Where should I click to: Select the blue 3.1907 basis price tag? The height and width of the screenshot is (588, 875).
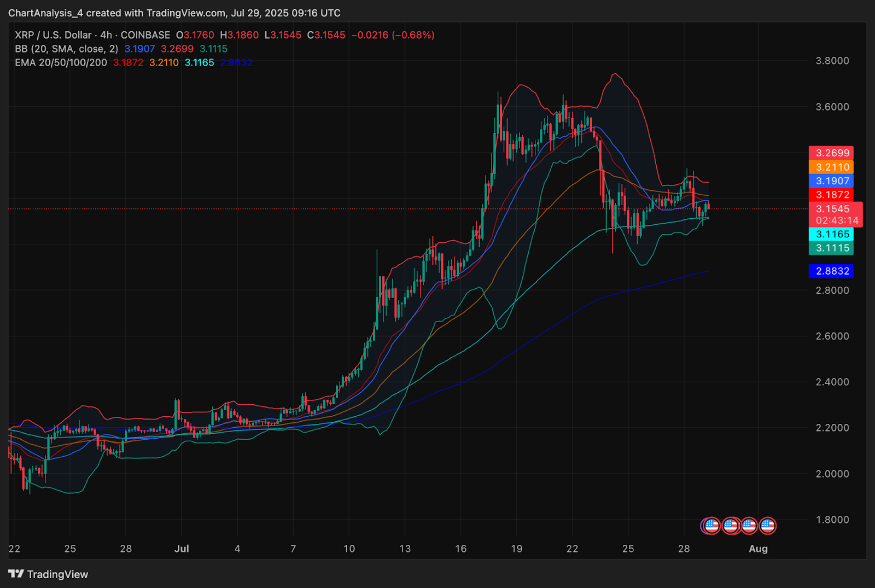click(832, 181)
